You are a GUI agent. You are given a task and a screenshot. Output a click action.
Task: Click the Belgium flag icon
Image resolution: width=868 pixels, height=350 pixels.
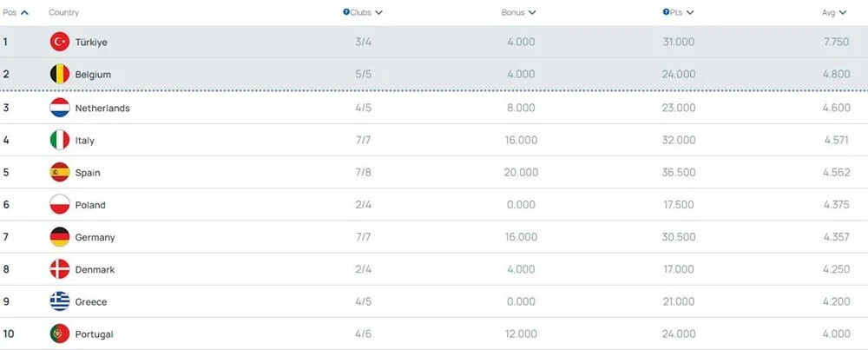point(60,74)
